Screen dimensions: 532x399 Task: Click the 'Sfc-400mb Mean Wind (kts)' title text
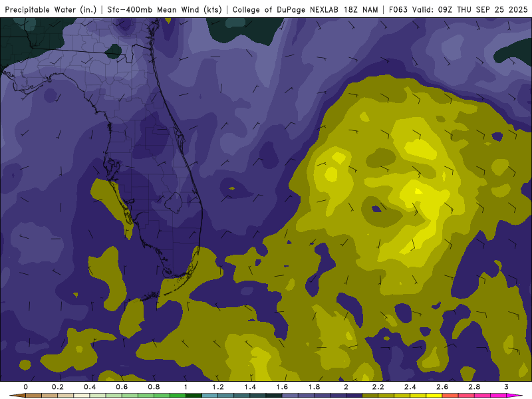tap(164, 10)
